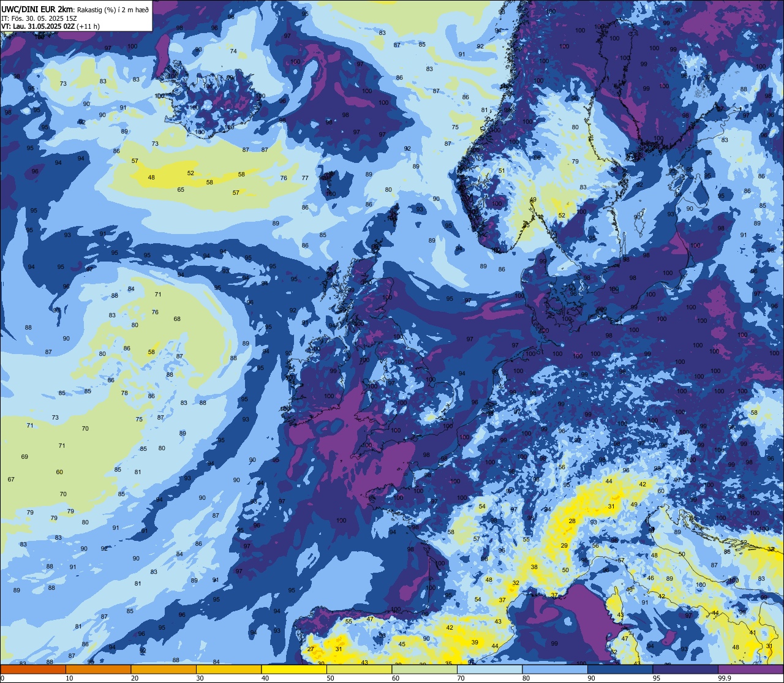Pick the 10–20 orange legend swatch
The image size is (784, 683).
[98, 669]
